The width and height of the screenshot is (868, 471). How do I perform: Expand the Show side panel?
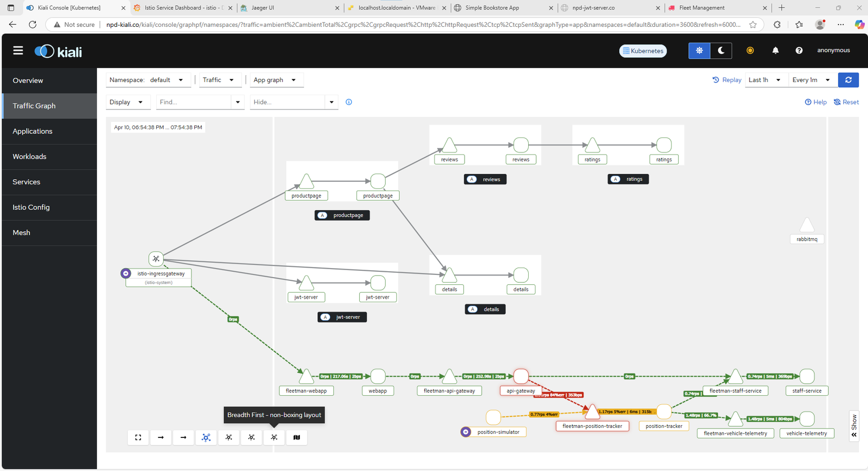pyautogui.click(x=854, y=426)
